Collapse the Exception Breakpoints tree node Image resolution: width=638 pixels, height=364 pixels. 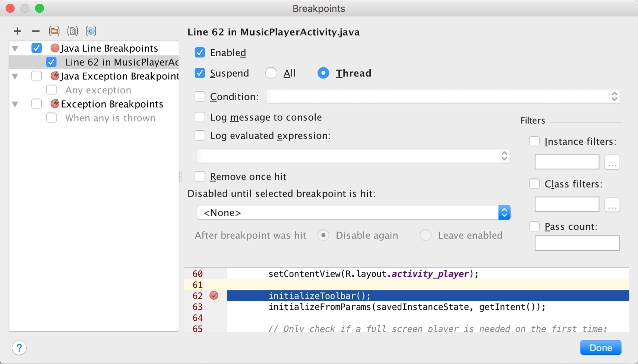click(x=15, y=104)
